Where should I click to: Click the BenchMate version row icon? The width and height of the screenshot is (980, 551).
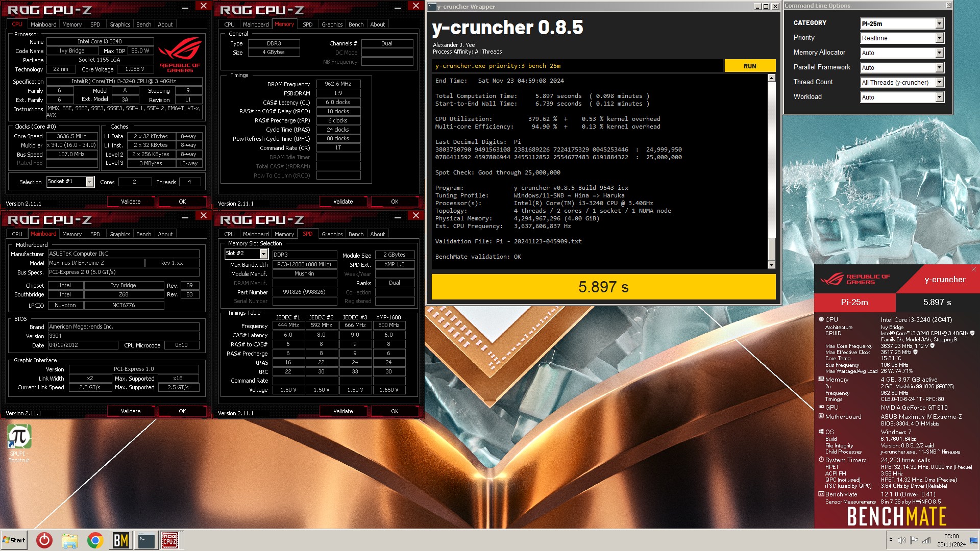coord(821,494)
